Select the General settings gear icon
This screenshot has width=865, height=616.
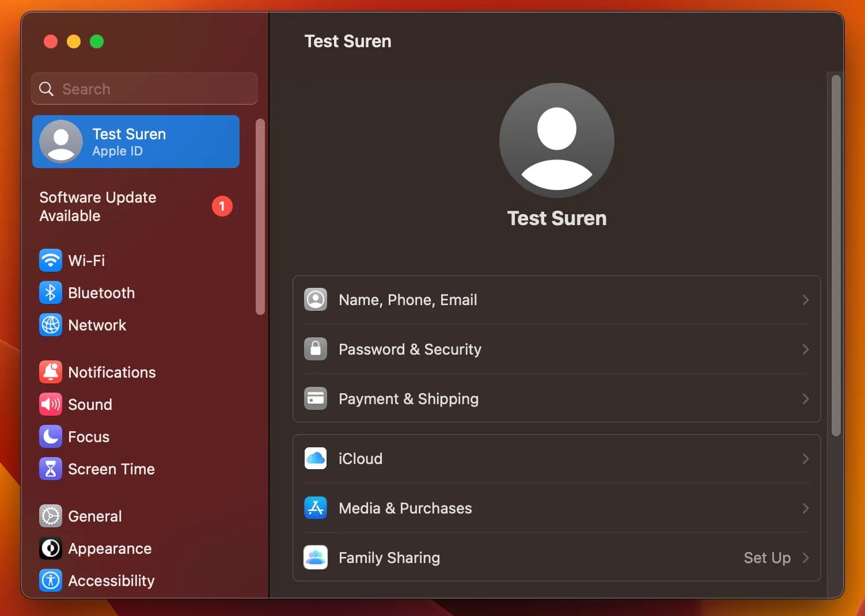point(51,516)
